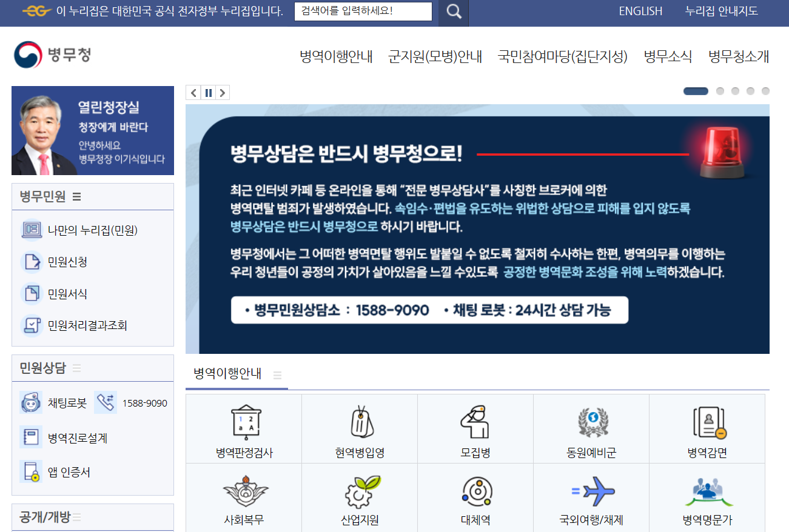Select the 병역판정검사 icon
This screenshot has height=532, width=789.
coord(243,424)
